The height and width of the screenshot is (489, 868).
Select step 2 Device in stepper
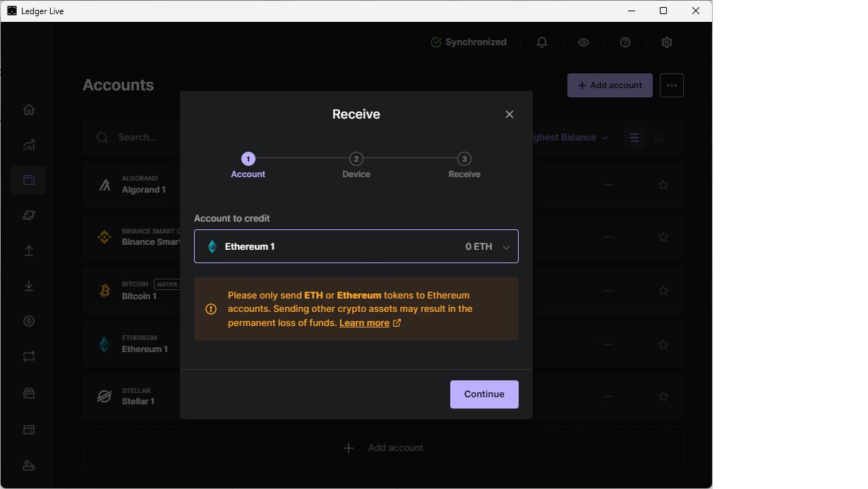click(x=356, y=166)
